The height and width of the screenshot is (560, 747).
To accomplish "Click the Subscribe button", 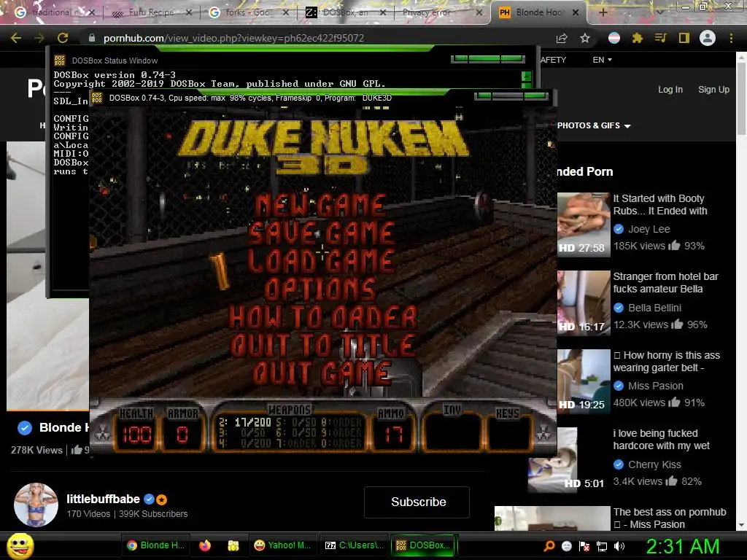I will [417, 502].
